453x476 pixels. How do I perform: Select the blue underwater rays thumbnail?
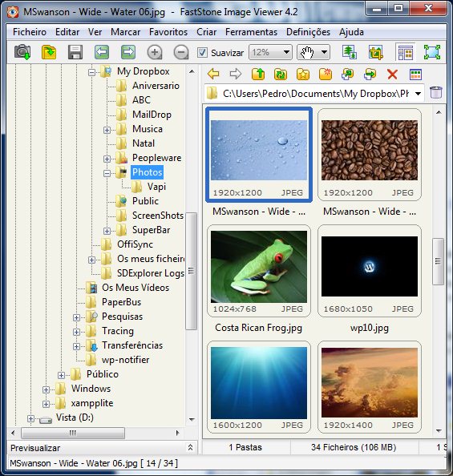click(259, 387)
